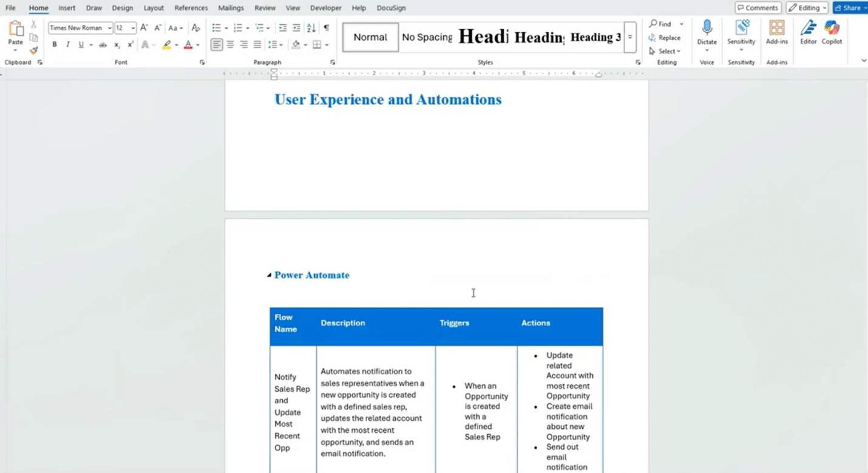This screenshot has width=868, height=473.
Task: Center the paragraph text
Action: coord(231,44)
